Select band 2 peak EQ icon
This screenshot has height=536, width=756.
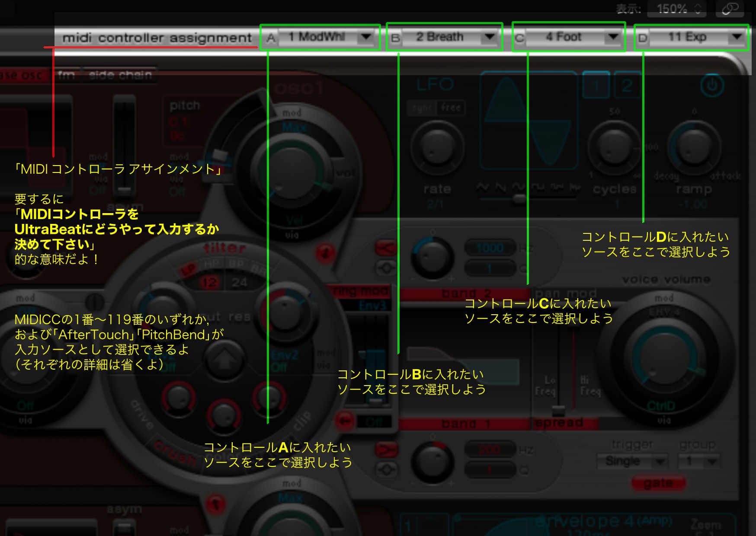pyautogui.click(x=386, y=268)
